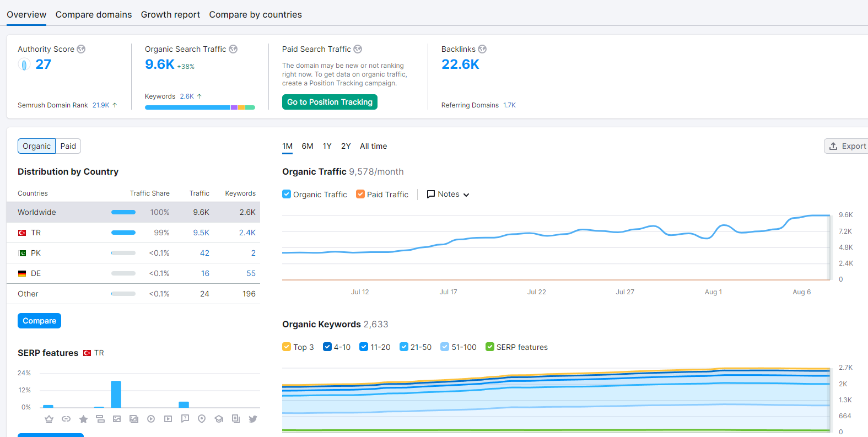This screenshot has height=437, width=868.
Task: Select the 6M time range
Action: 308,146
